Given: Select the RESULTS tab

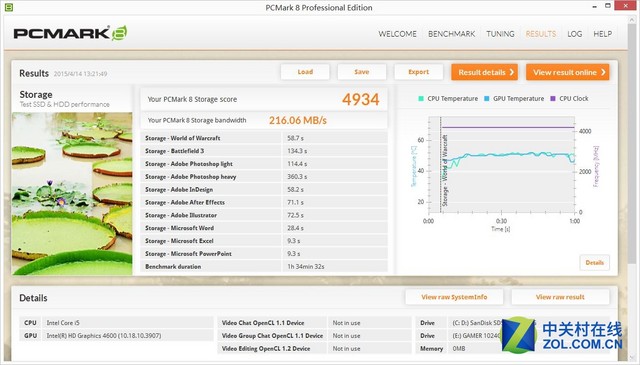Looking at the screenshot, I should (x=540, y=34).
